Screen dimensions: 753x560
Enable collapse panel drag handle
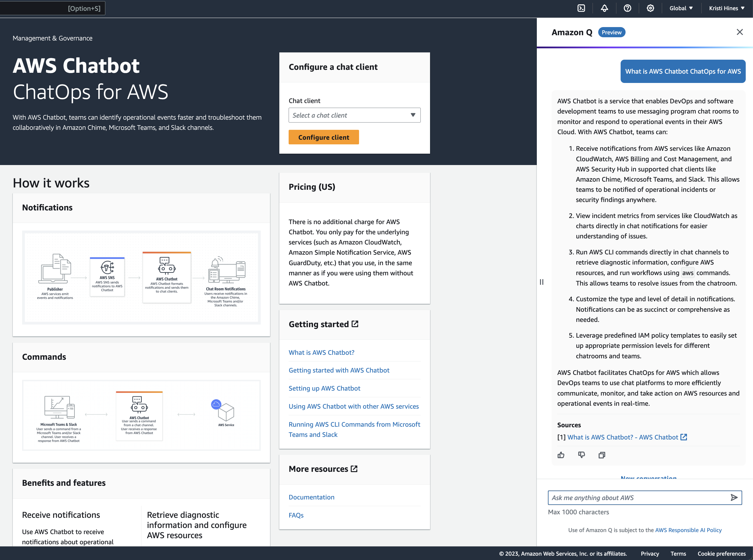541,282
